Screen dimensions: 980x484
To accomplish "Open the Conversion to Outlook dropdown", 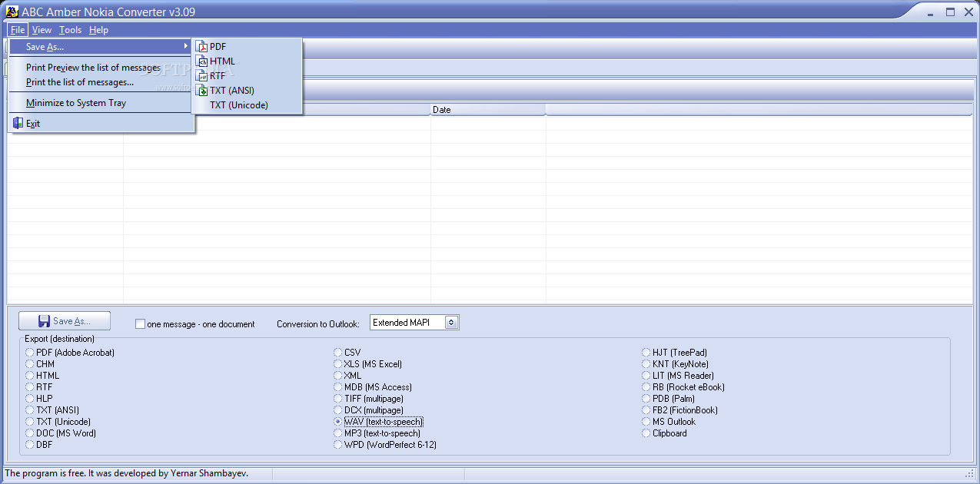I will coord(452,323).
